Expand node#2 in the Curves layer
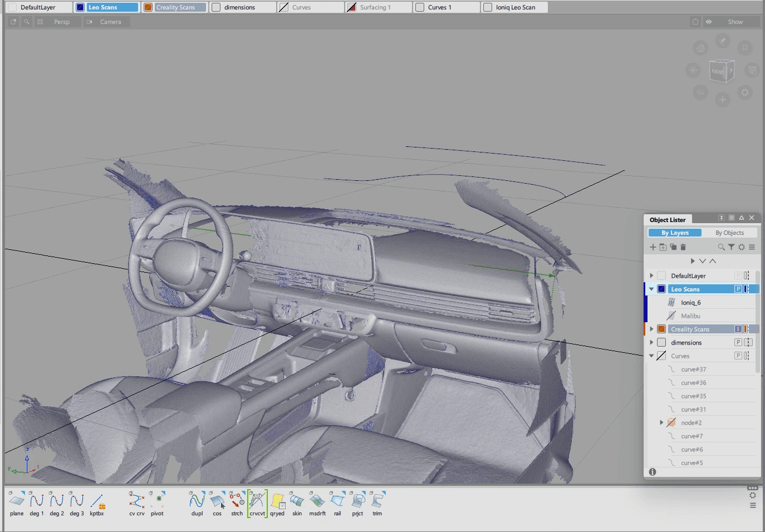The height and width of the screenshot is (532, 765). pos(661,423)
